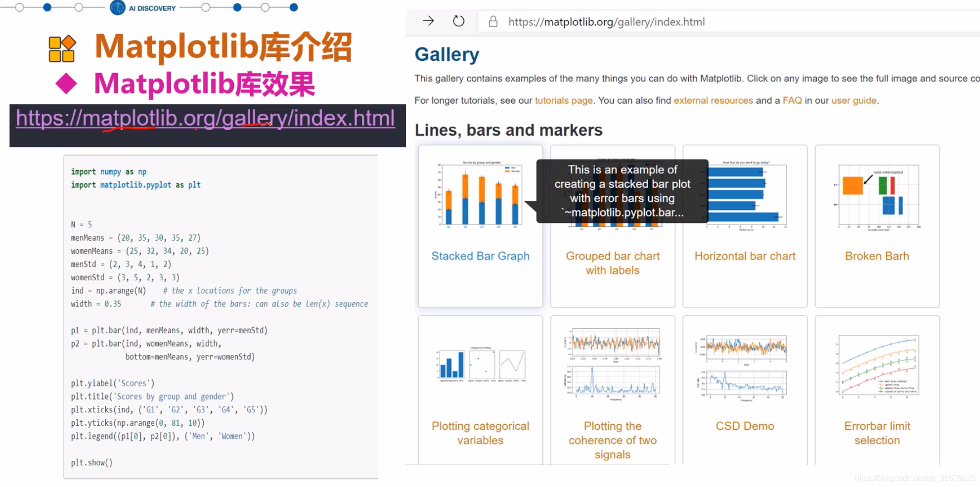Click the plt.legend code line
This screenshot has height=487, width=980.
[163, 437]
